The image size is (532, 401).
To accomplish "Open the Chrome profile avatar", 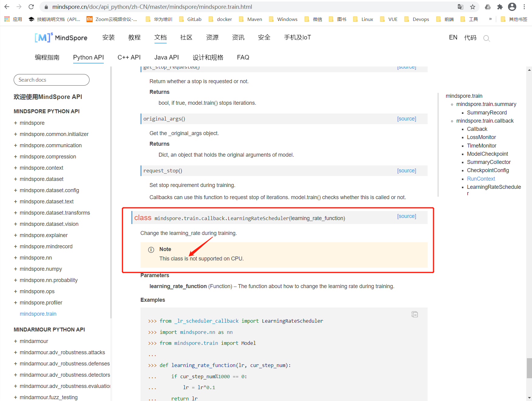I will coord(512,7).
